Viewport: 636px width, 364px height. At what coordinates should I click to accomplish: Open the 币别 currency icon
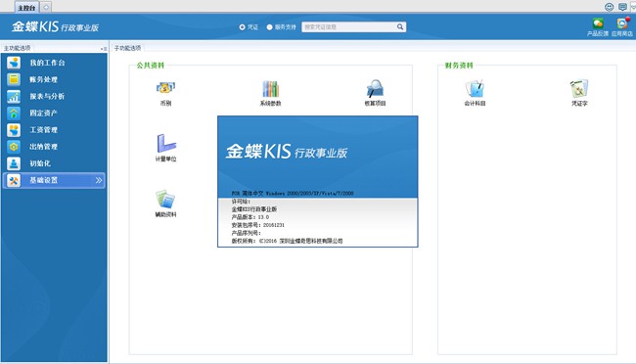click(x=165, y=93)
